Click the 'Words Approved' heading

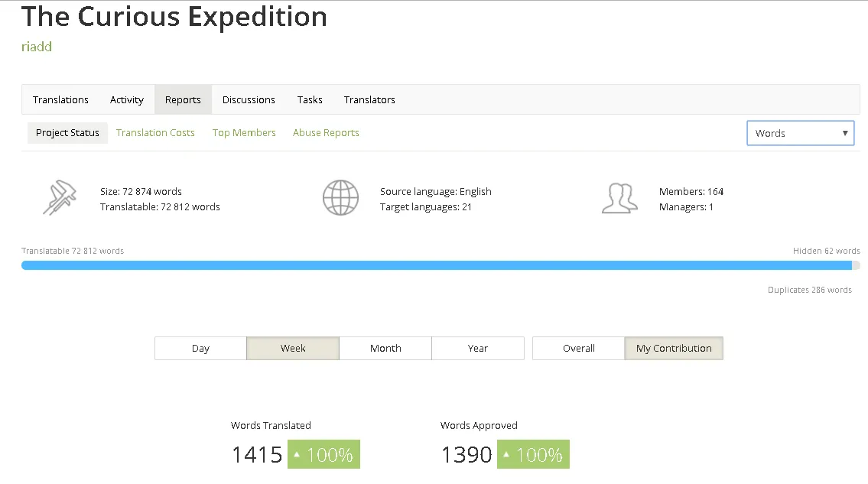479,425
